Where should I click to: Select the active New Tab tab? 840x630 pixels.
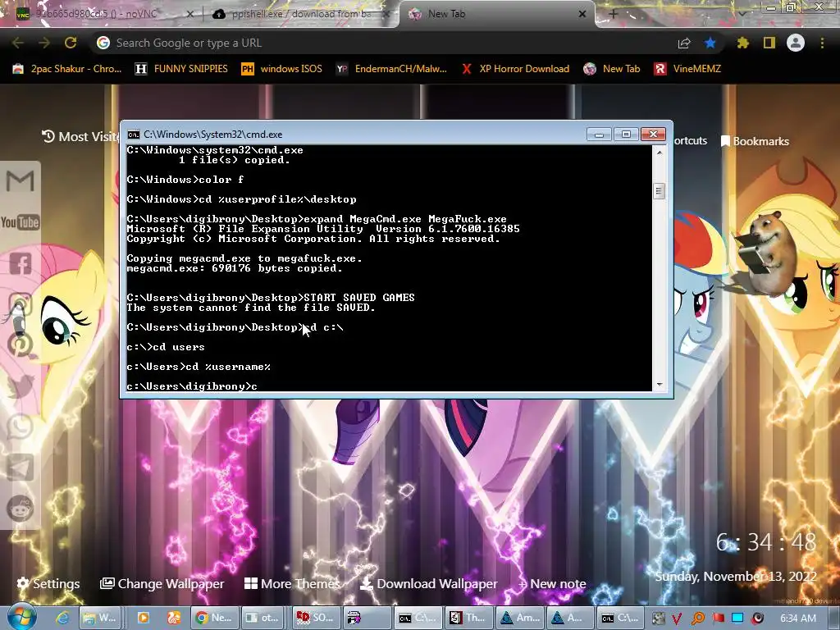tap(497, 14)
